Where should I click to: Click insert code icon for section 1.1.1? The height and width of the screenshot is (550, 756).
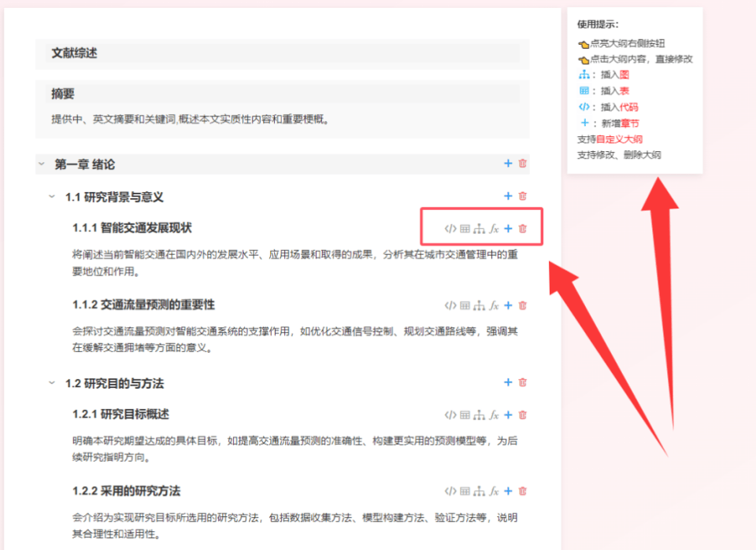coord(450,229)
